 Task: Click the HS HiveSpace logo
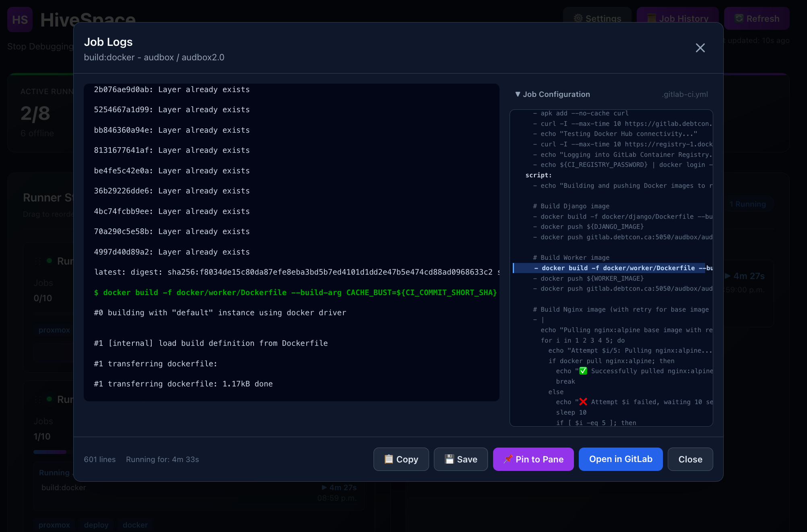(20, 19)
